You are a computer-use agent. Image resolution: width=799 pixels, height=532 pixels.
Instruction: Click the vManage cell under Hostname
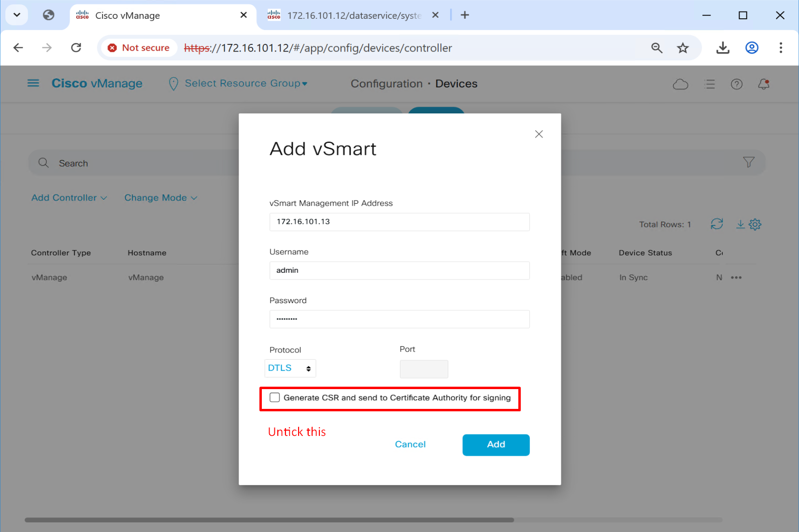coord(146,278)
